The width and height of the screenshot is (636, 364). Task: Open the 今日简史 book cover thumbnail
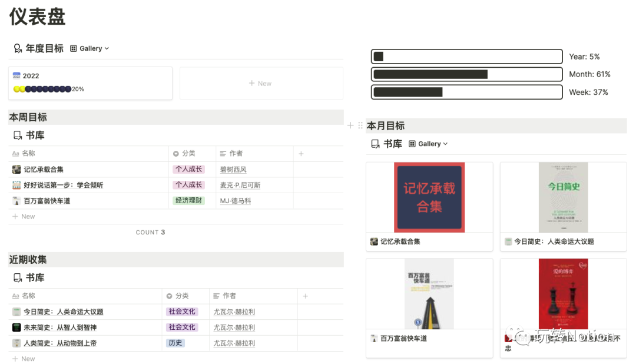tap(563, 197)
